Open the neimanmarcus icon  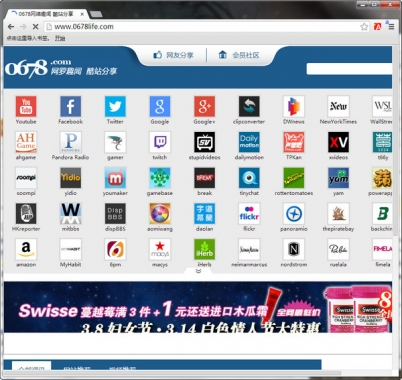tap(249, 249)
